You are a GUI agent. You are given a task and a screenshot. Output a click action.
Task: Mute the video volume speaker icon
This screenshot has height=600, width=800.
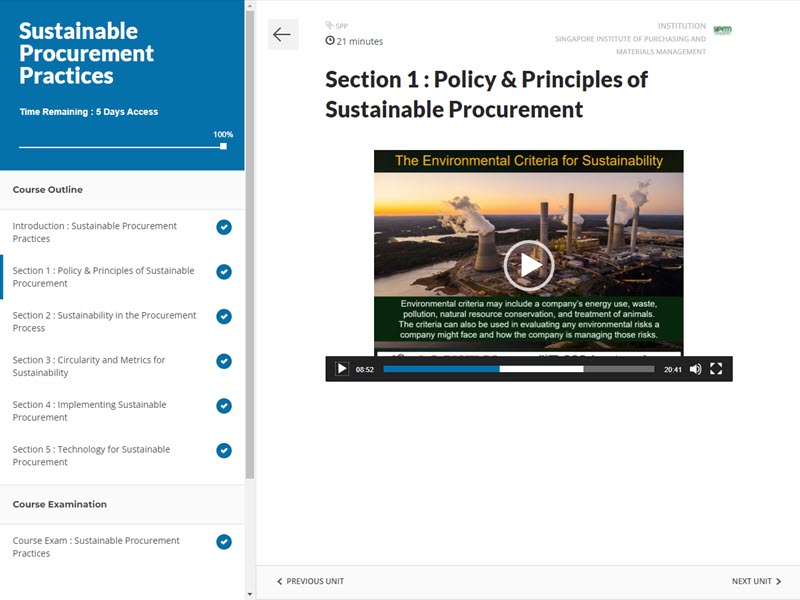point(695,369)
